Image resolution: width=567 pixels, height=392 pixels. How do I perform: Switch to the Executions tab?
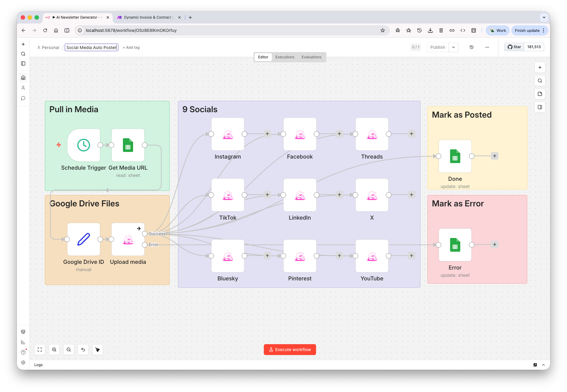tap(284, 57)
